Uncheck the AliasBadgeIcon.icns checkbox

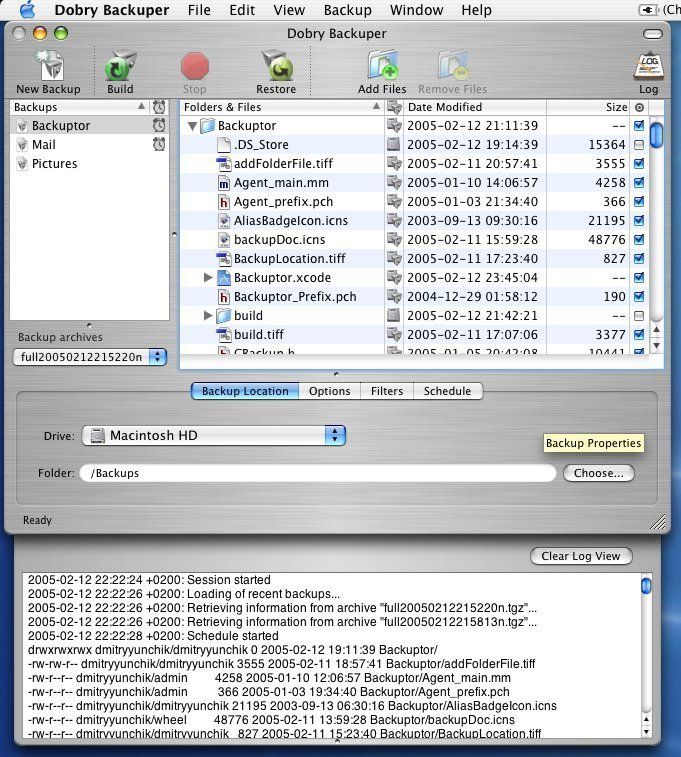[x=639, y=221]
